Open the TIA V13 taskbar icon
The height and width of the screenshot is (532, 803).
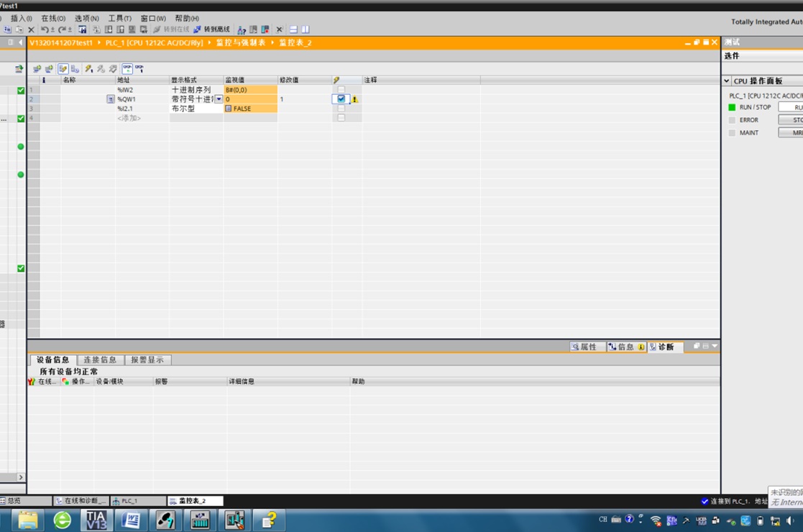(x=96, y=520)
